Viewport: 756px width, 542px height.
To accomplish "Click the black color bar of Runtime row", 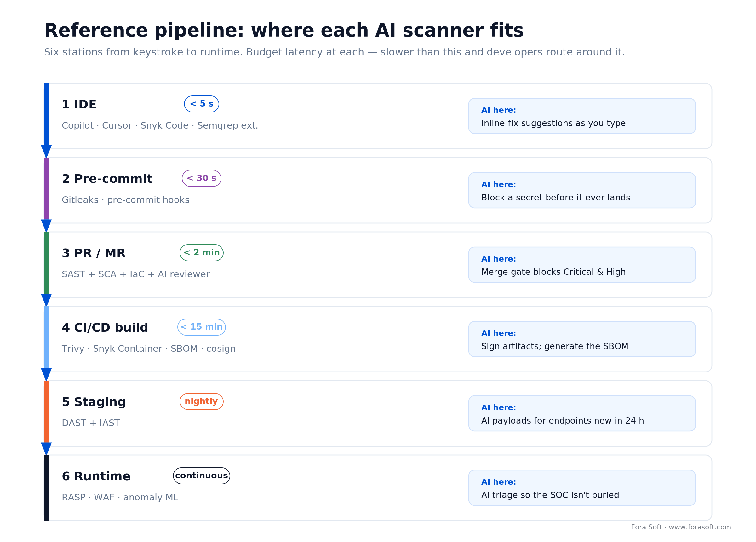I will tap(46, 487).
